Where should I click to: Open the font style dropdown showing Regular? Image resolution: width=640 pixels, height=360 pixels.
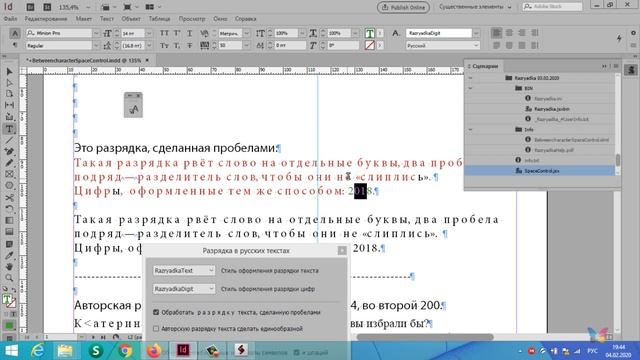point(96,46)
